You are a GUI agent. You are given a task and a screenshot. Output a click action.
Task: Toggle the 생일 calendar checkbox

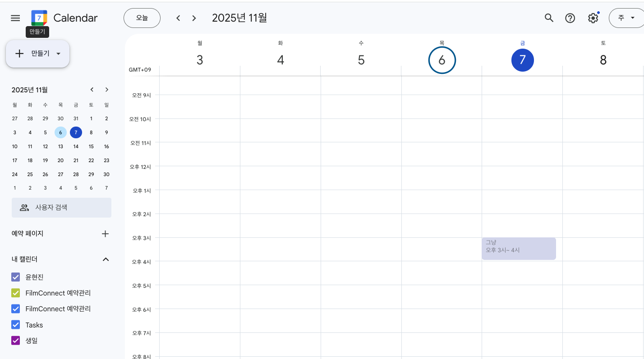(16, 341)
